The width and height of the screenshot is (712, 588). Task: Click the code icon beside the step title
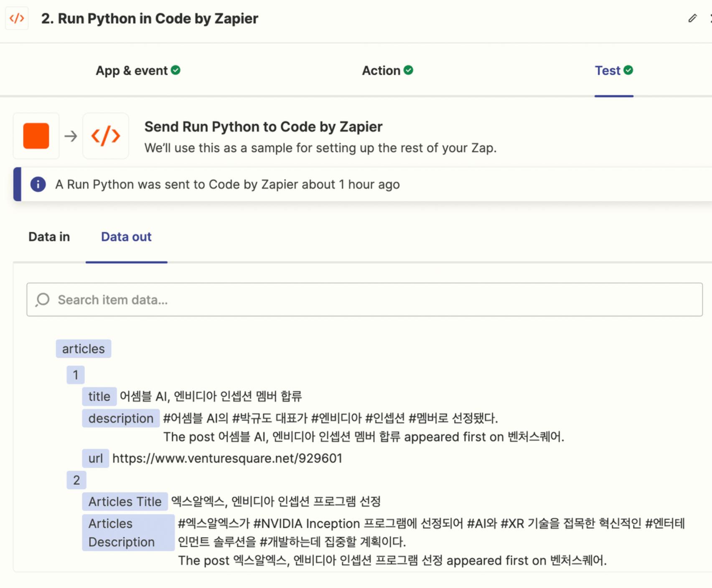[x=17, y=18]
